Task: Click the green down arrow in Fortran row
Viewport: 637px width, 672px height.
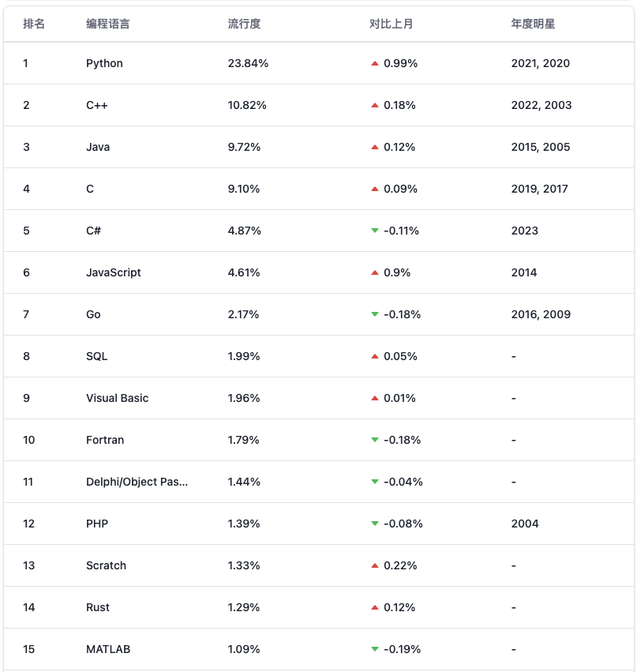Action: click(x=375, y=440)
